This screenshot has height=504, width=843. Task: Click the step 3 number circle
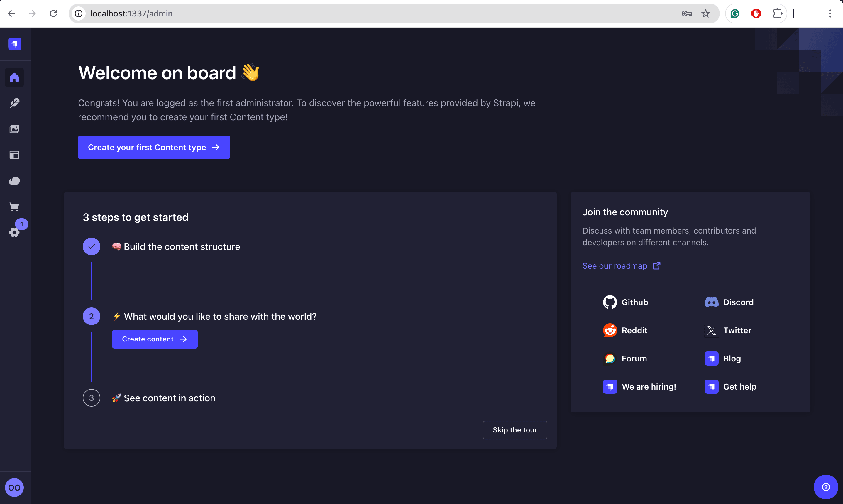tap(91, 398)
